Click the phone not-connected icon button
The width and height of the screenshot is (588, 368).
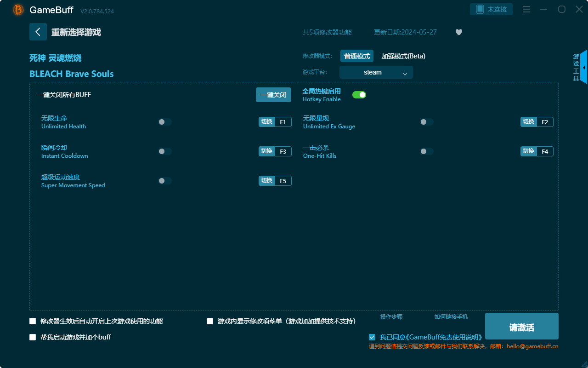[491, 9]
